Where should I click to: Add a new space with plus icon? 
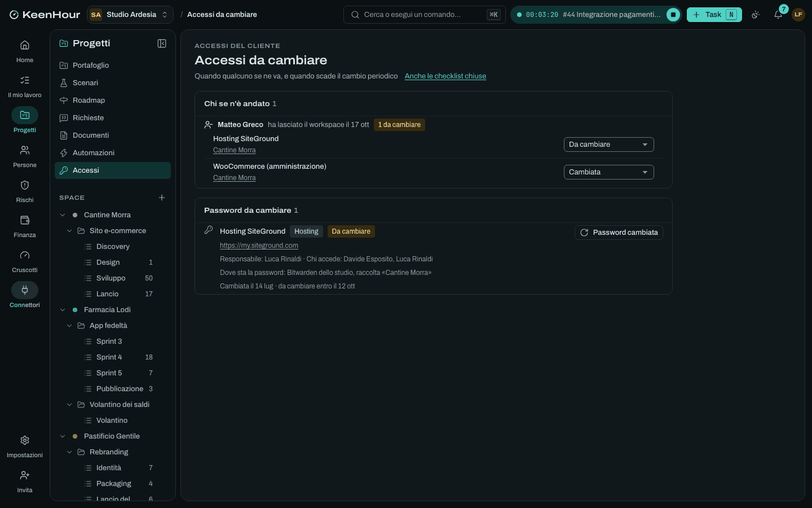tap(162, 198)
